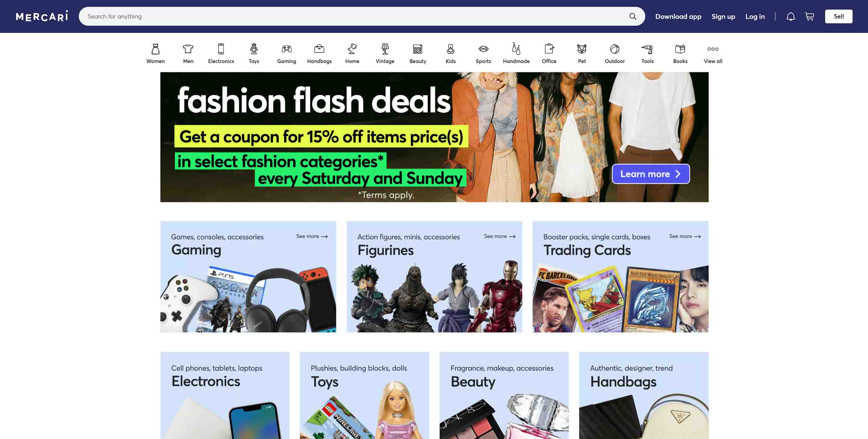This screenshot has height=439, width=868.
Task: Open the Log in link
Action: coord(755,16)
